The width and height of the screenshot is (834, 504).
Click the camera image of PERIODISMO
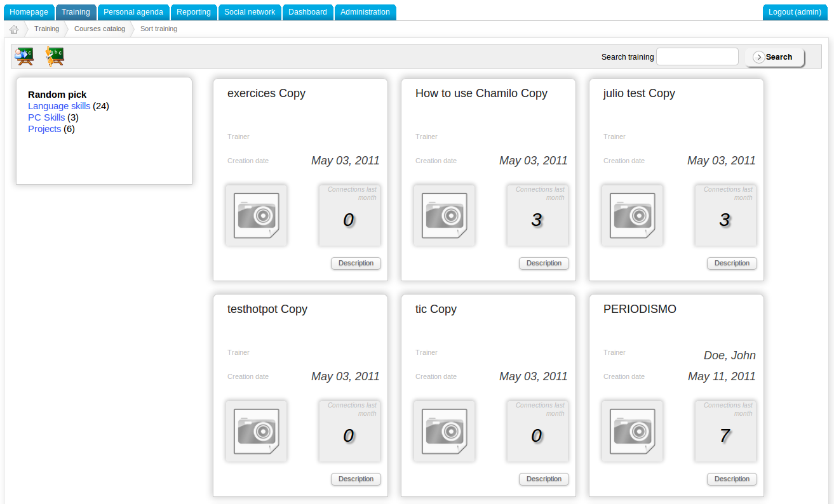tap(632, 432)
